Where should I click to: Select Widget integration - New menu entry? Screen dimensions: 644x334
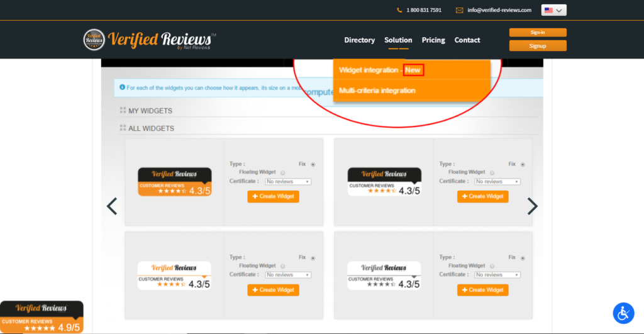411,70
